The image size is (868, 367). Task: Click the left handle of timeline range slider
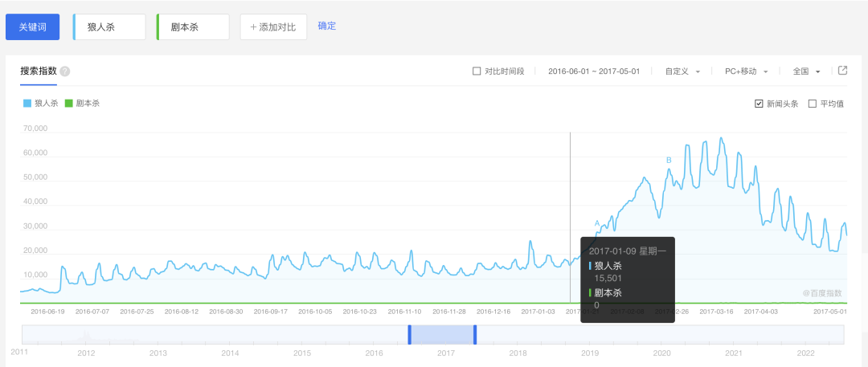409,335
